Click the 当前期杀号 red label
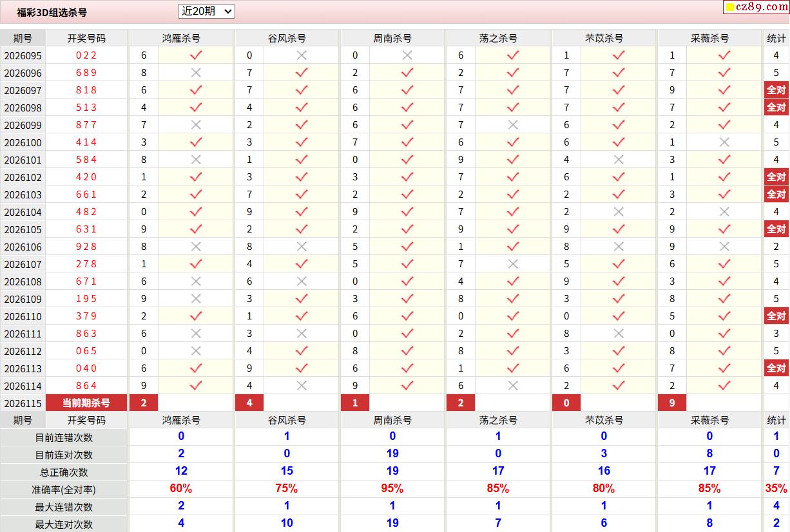This screenshot has height=532, width=790. (86, 403)
